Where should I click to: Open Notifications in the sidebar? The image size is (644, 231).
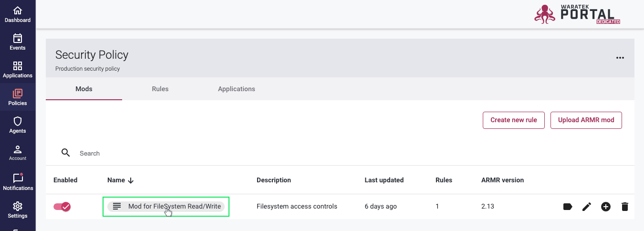(x=18, y=181)
